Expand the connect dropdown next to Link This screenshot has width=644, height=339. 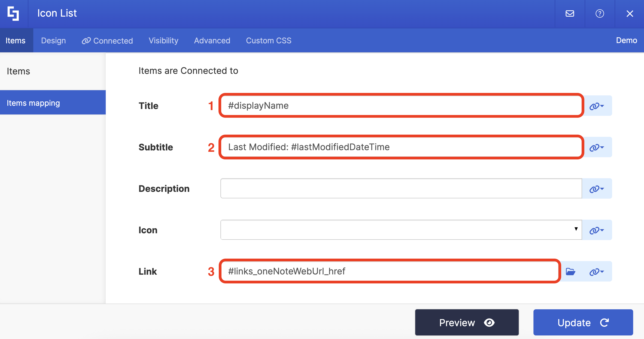click(597, 271)
